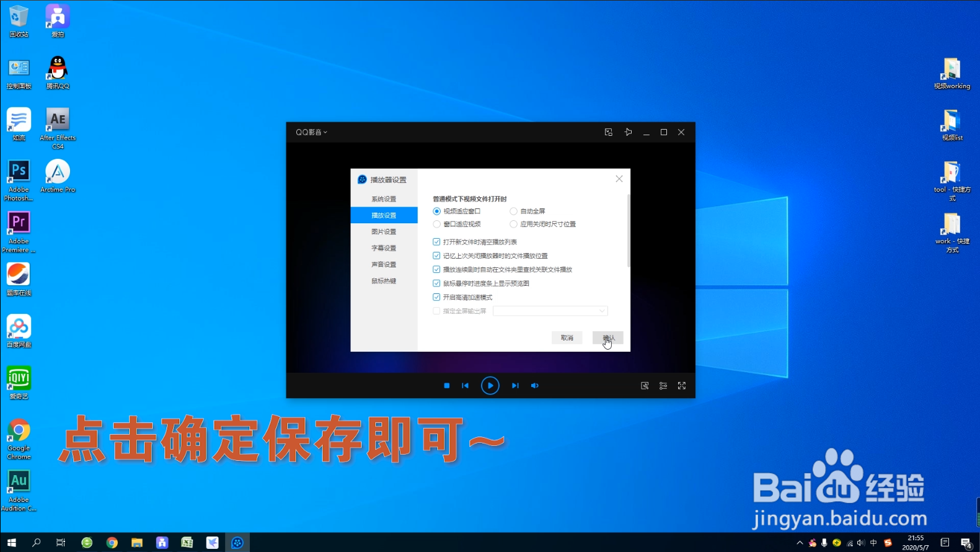This screenshot has width=980, height=552.
Task: Mute sound with the player volume icon
Action: point(535,386)
